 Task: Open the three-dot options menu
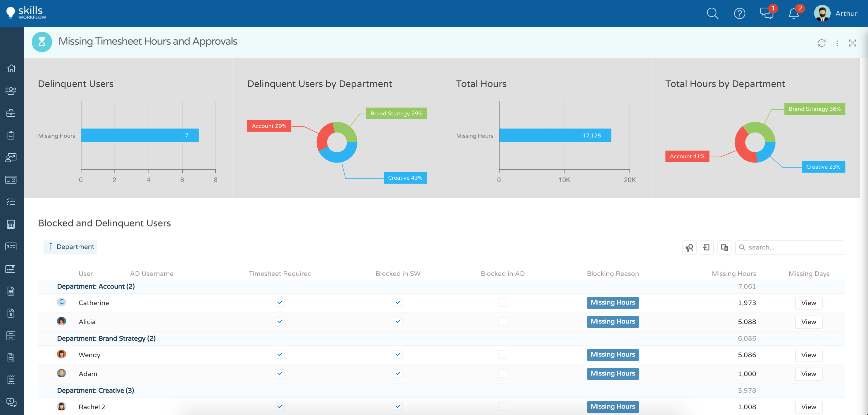click(x=837, y=43)
